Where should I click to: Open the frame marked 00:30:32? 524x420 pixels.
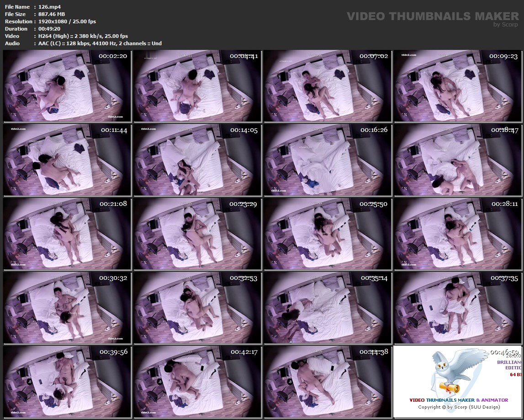click(67, 308)
